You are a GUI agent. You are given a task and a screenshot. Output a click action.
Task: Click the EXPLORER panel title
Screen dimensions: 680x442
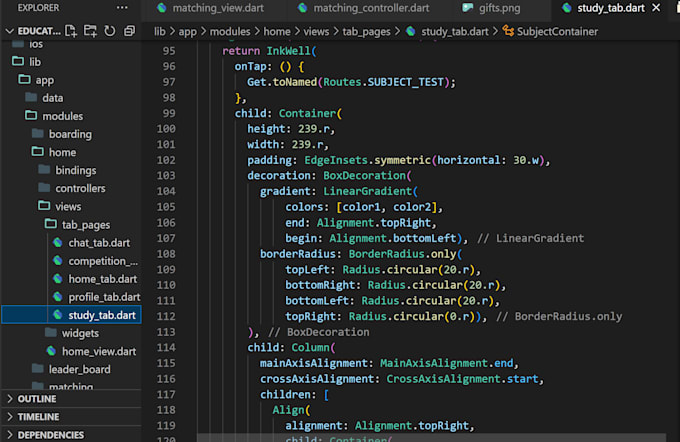[39, 8]
